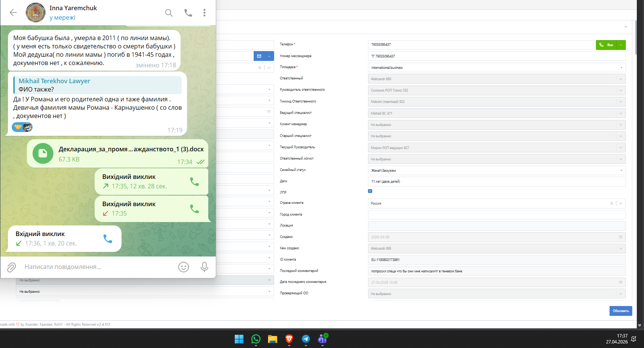Screen dimensions: 644x348
Task: Open File Explorer from the taskbar
Action: coord(273,339)
